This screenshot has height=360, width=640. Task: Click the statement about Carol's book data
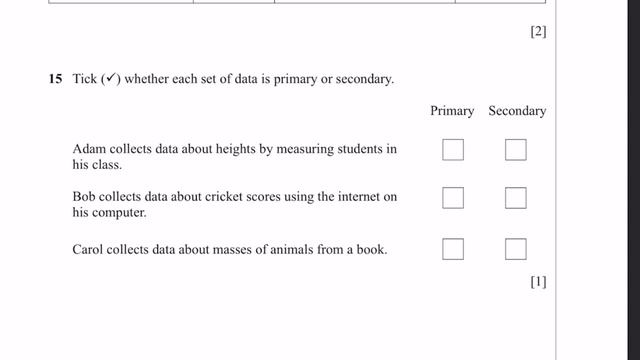[230, 249]
